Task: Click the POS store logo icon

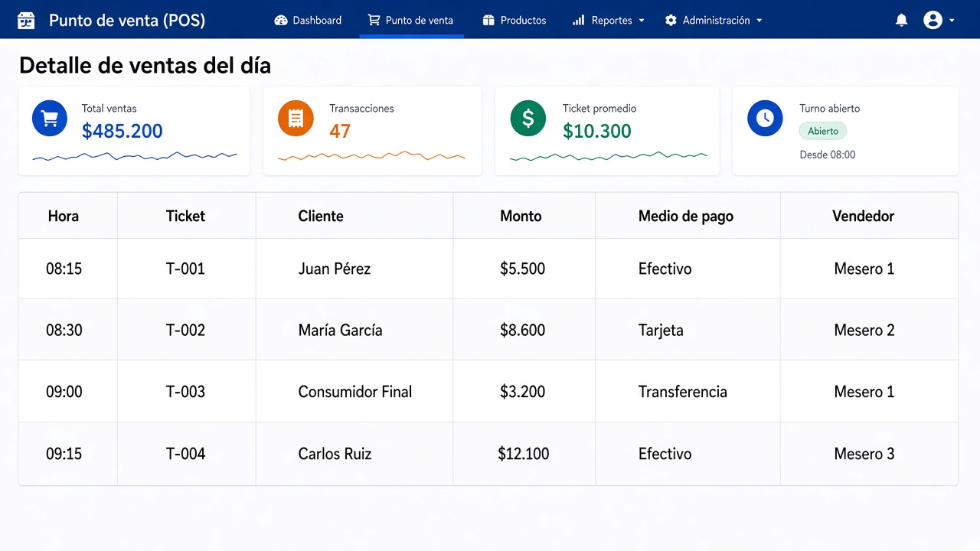Action: coord(26,20)
